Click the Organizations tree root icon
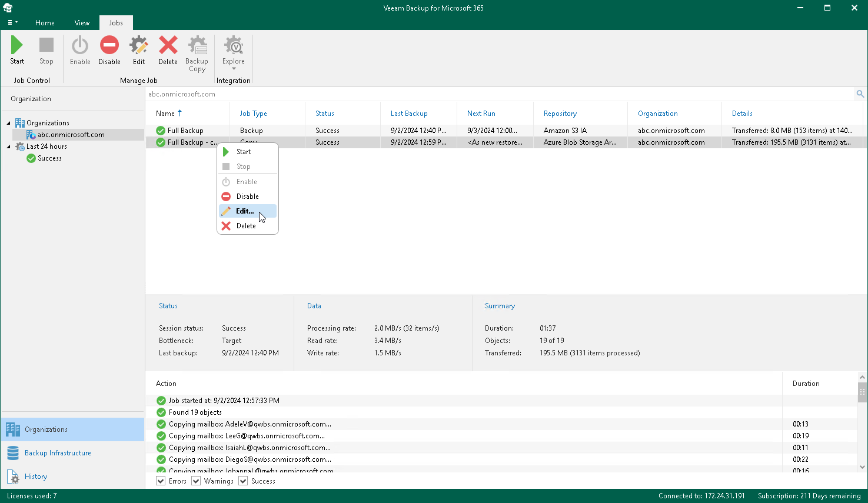Screen dimensions: 868x503 point(19,123)
